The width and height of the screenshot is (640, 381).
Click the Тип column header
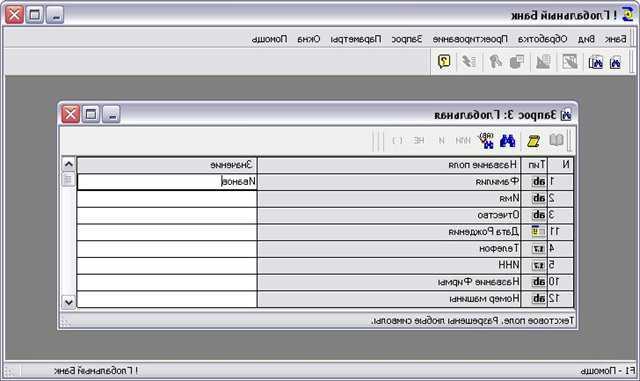pos(535,165)
